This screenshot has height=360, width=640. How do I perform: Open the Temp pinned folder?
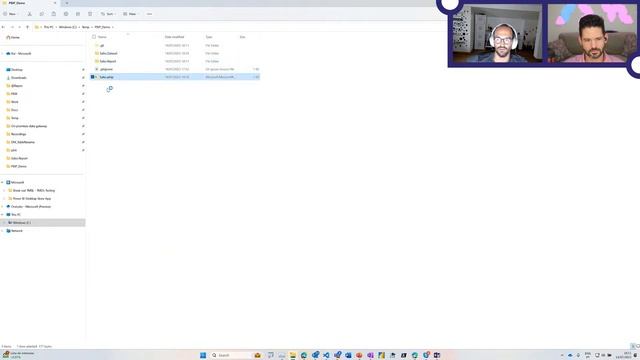click(x=14, y=118)
